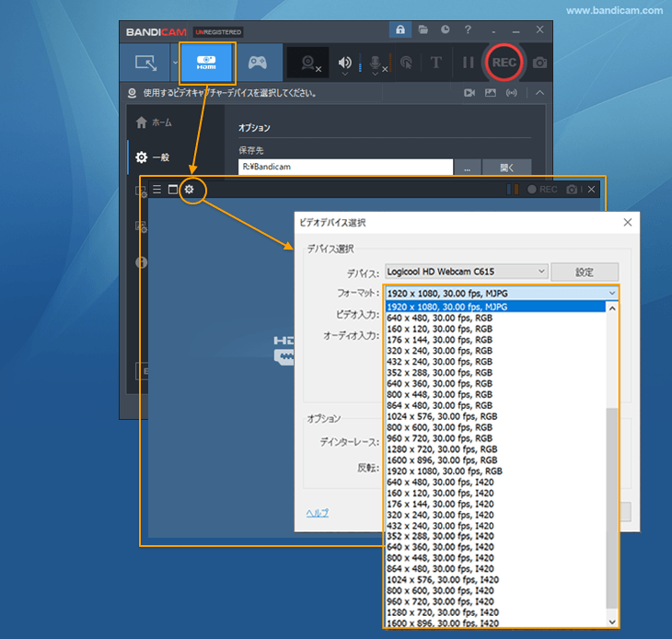Click the webcam icon beside status message
The image size is (672, 639).
tap(132, 93)
